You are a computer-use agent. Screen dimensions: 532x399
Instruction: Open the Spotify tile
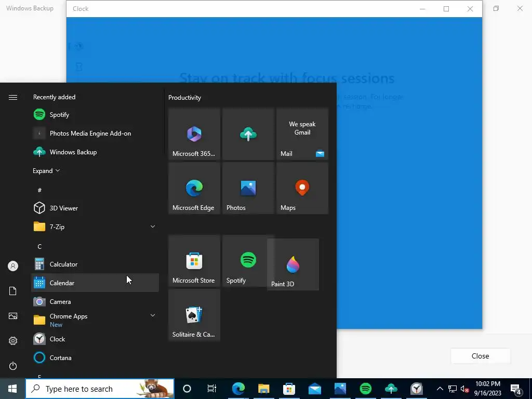coord(245,261)
